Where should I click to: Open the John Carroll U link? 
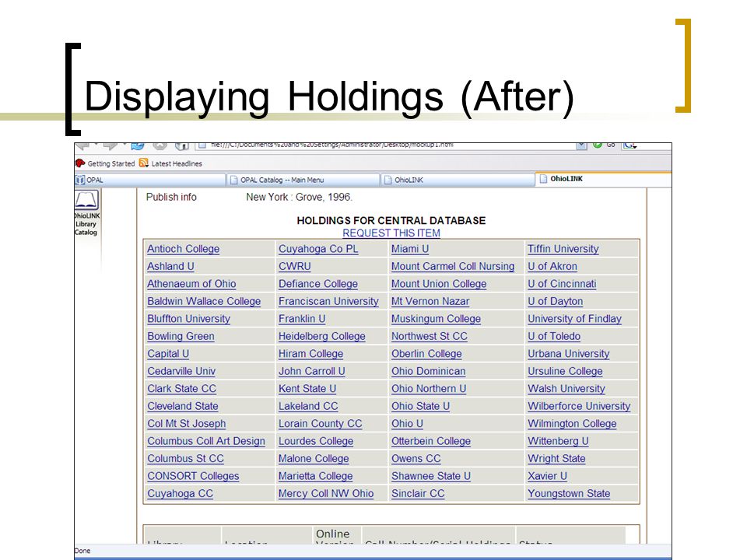tap(311, 372)
